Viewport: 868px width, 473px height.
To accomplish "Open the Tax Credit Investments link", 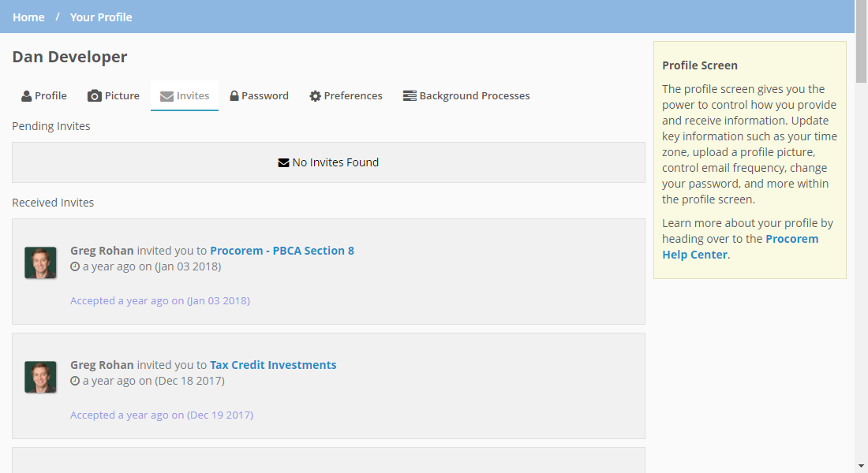I will 273,365.
